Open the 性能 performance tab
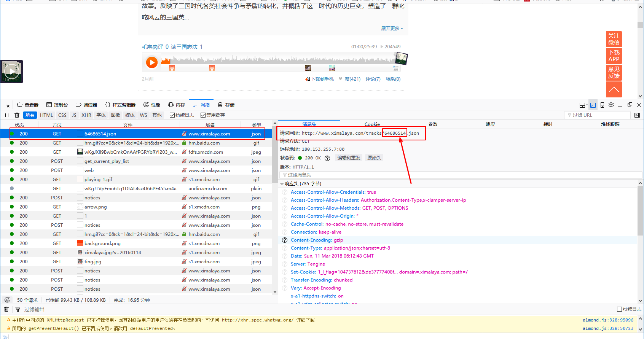This screenshot has height=339, width=644. [152, 105]
